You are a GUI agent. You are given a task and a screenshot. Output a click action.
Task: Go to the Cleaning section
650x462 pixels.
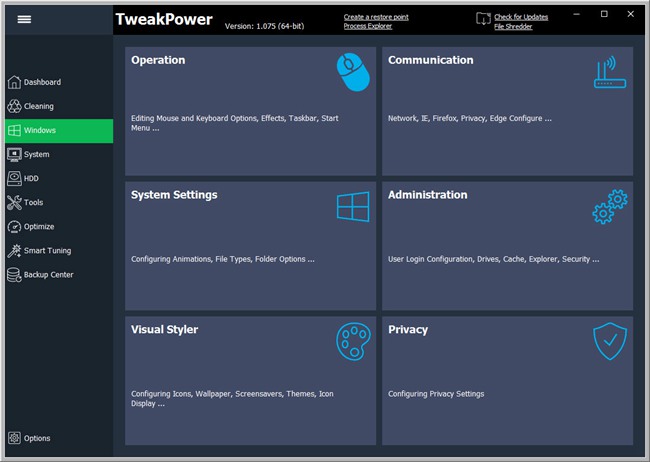pos(59,106)
